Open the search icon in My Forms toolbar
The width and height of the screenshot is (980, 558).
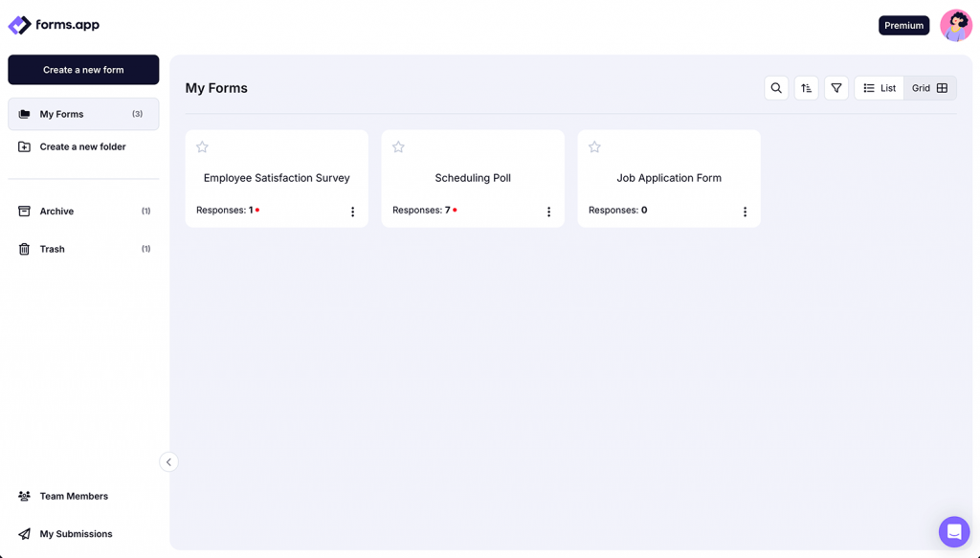pyautogui.click(x=776, y=87)
